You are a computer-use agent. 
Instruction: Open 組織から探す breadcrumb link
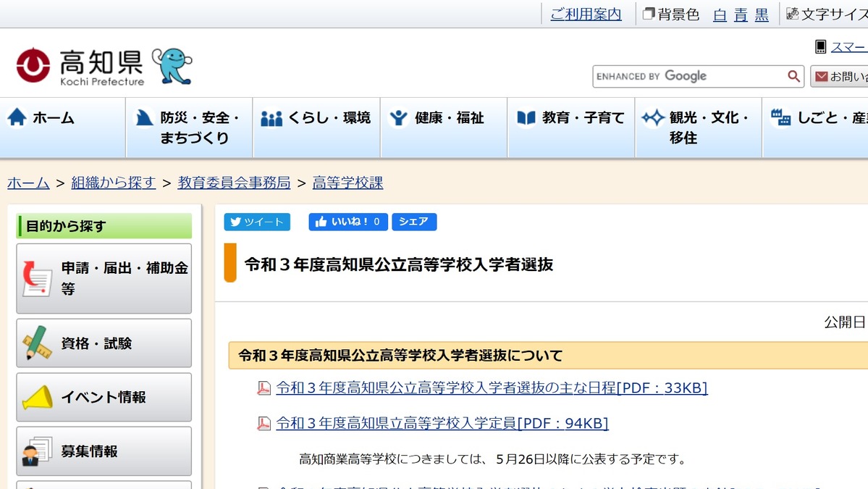[x=114, y=183]
